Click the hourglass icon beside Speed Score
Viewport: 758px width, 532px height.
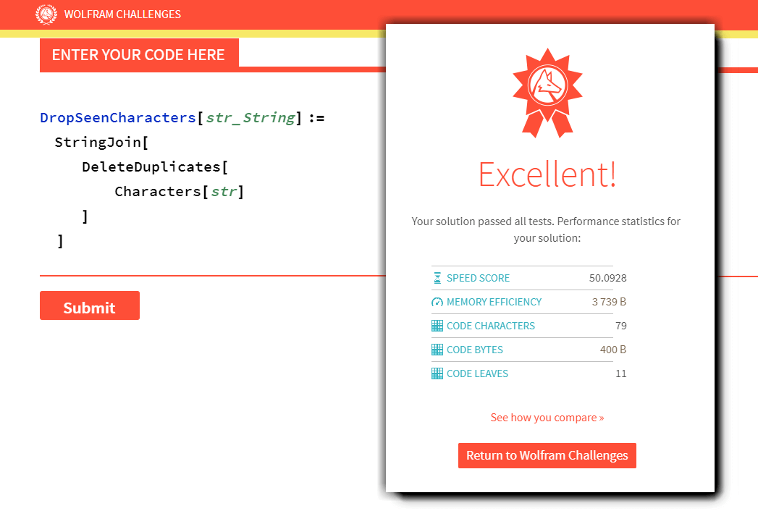point(437,278)
